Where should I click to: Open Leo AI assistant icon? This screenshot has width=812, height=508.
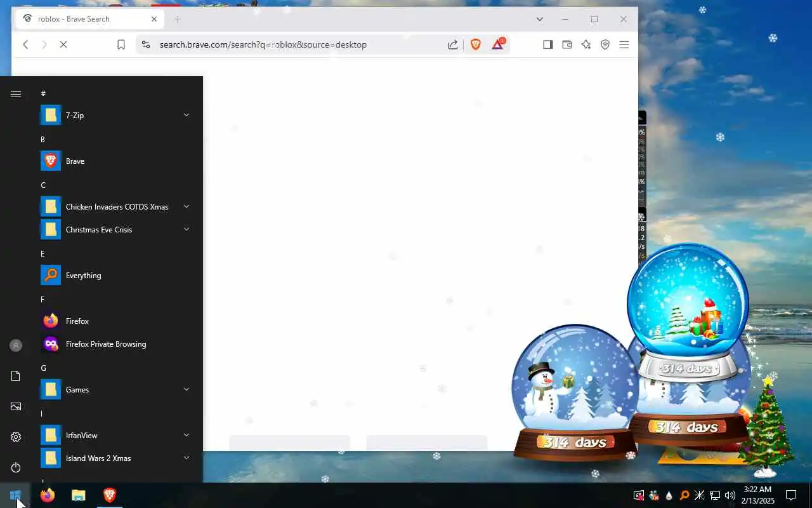586,44
